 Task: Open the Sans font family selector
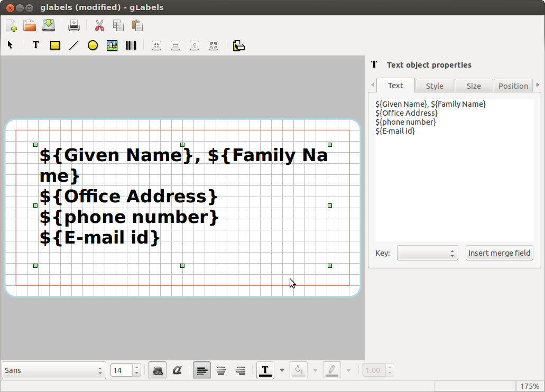(53, 370)
